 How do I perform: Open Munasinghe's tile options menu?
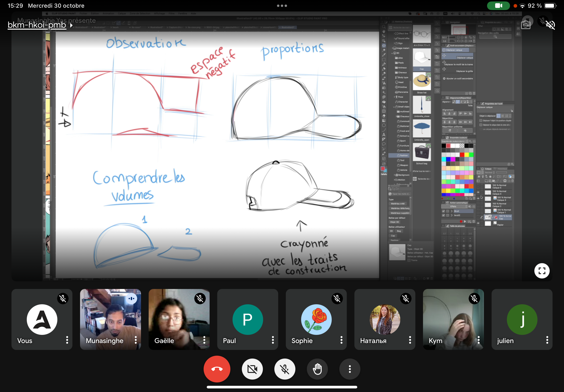tap(136, 340)
